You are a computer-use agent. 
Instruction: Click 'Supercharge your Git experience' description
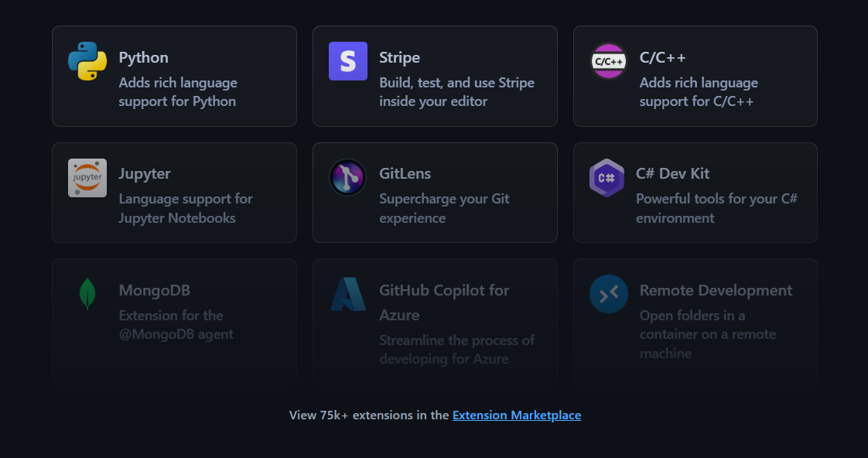click(x=444, y=208)
